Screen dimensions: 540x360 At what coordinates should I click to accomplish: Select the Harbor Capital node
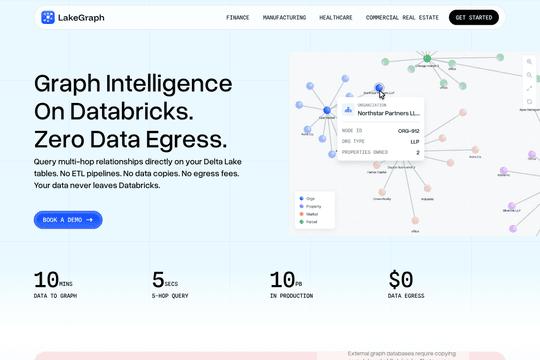(377, 165)
